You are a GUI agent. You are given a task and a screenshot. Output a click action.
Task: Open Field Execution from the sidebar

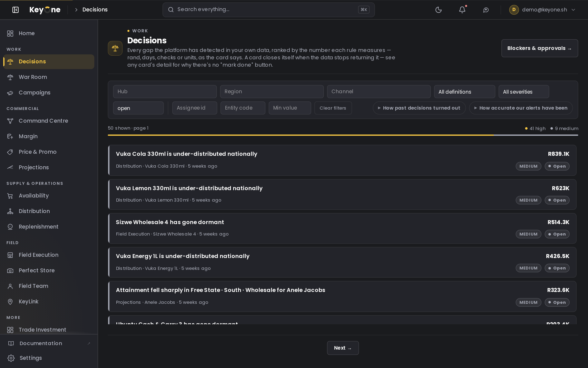[x=49, y=255]
